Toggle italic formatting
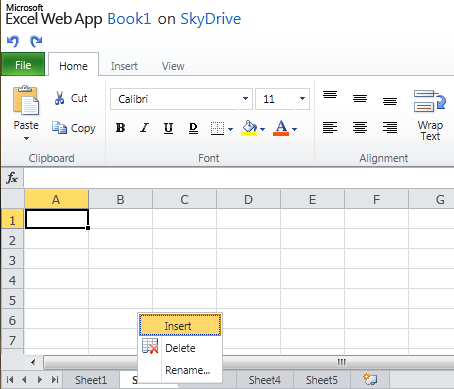This screenshot has height=389, width=454. pos(144,128)
